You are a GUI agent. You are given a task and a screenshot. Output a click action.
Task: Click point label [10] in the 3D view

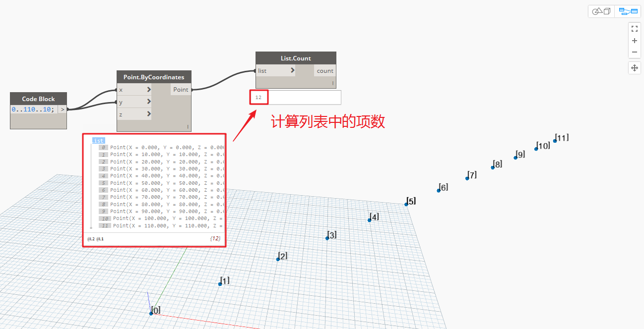click(x=543, y=146)
